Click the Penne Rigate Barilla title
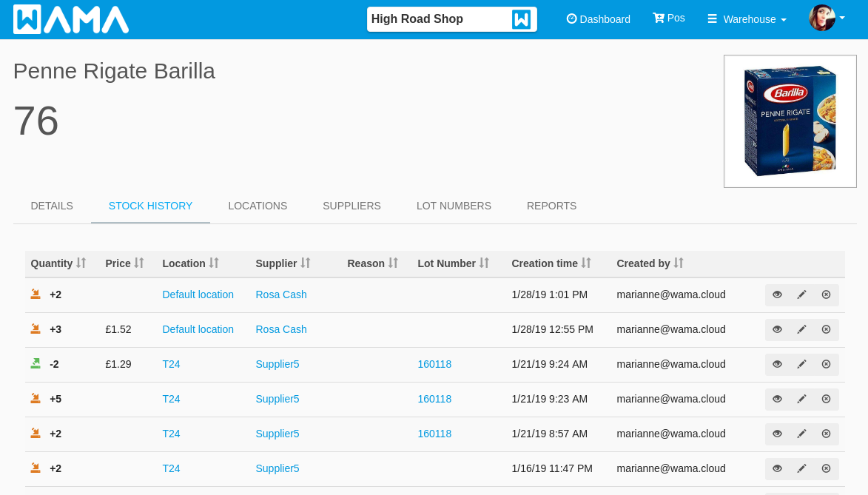Viewport: 868px width, 495px height. 114,71
